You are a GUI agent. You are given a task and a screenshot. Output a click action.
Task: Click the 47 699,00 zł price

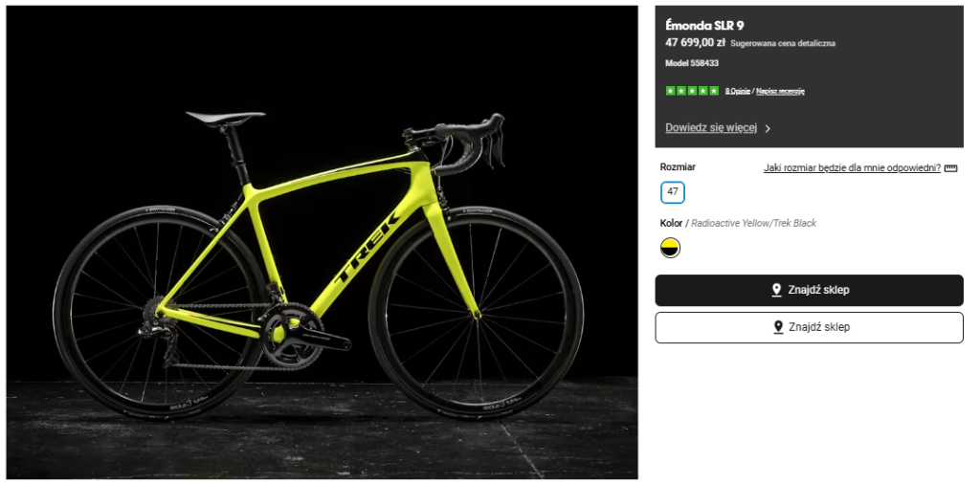[695, 43]
